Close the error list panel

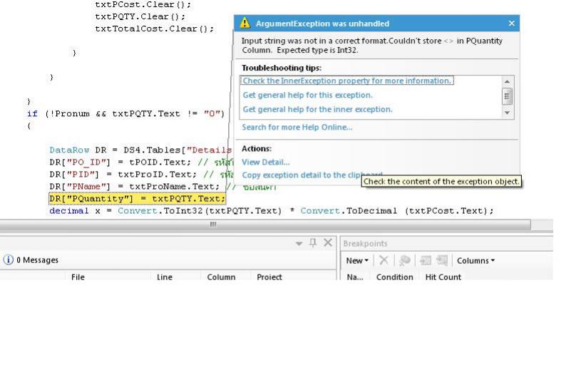pyautogui.click(x=328, y=243)
